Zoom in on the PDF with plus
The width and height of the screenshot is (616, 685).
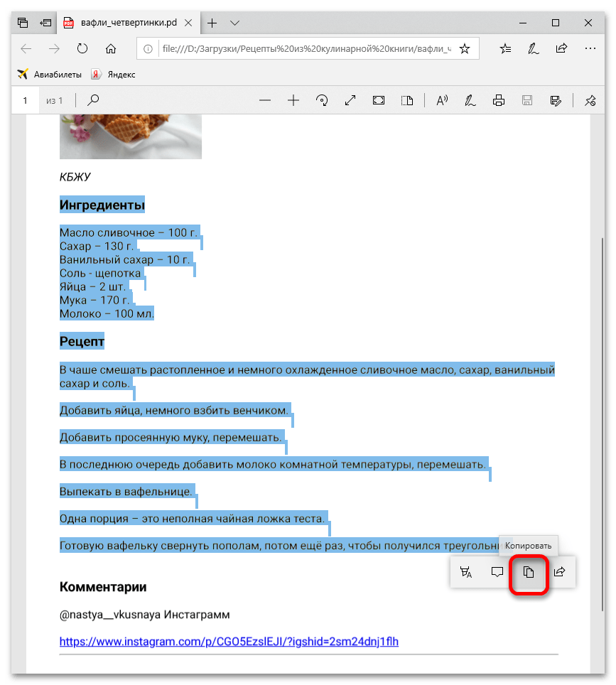pos(293,100)
